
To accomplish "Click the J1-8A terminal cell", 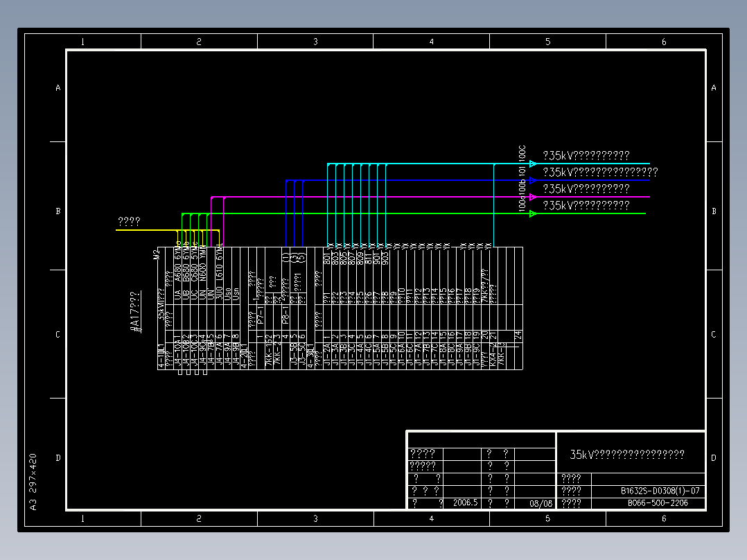I will 443,355.
